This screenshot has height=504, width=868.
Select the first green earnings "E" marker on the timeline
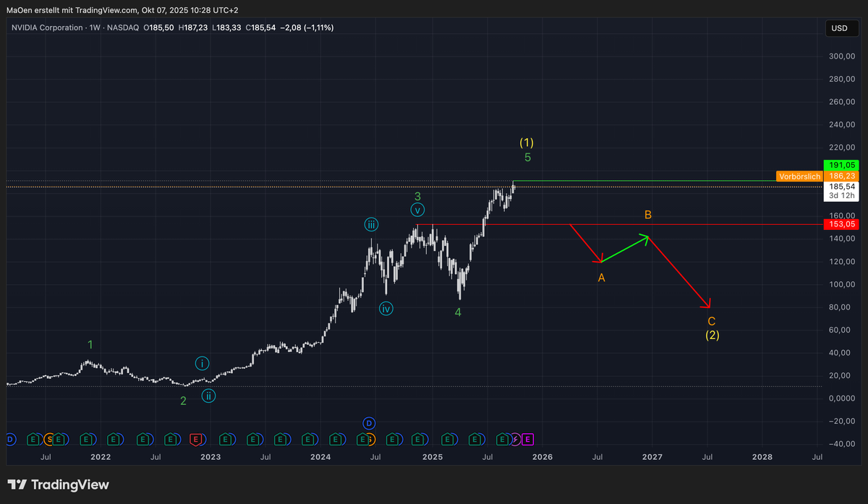(x=33, y=439)
